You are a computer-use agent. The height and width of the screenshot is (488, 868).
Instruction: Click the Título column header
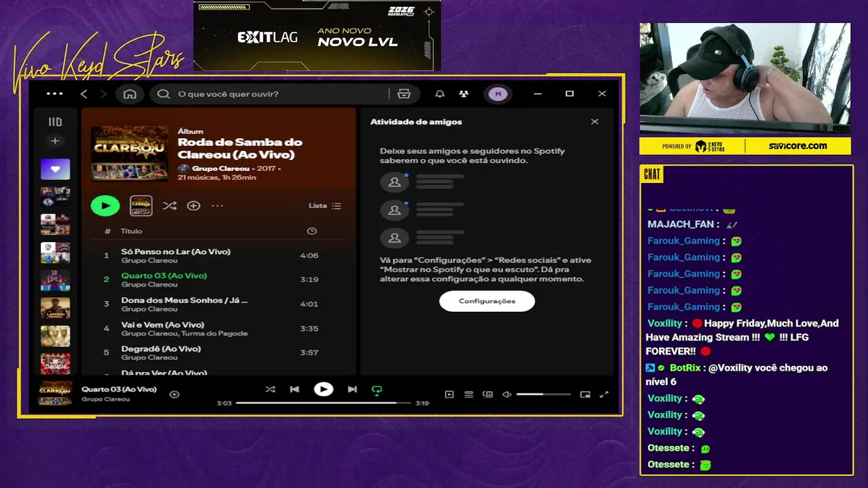[x=132, y=231]
